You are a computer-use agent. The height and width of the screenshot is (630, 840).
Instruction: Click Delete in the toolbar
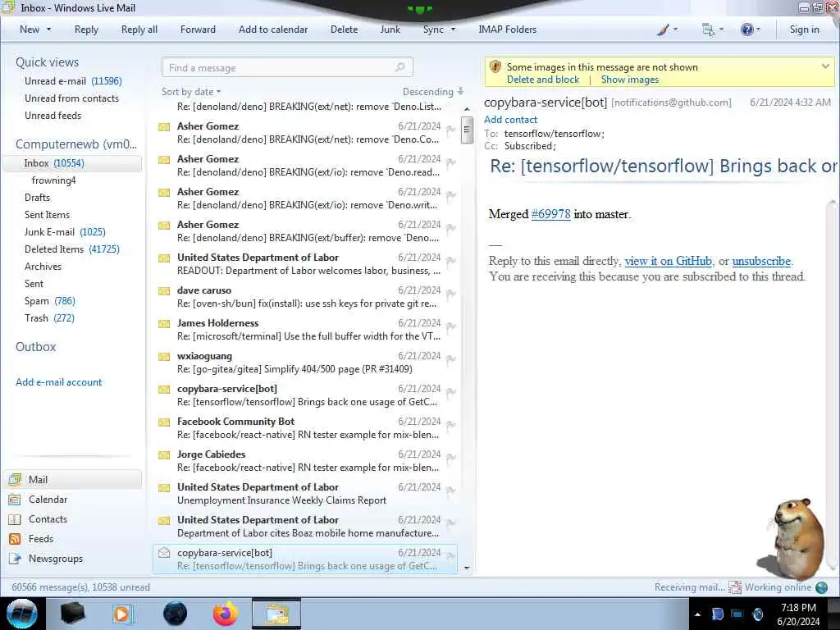(x=344, y=30)
